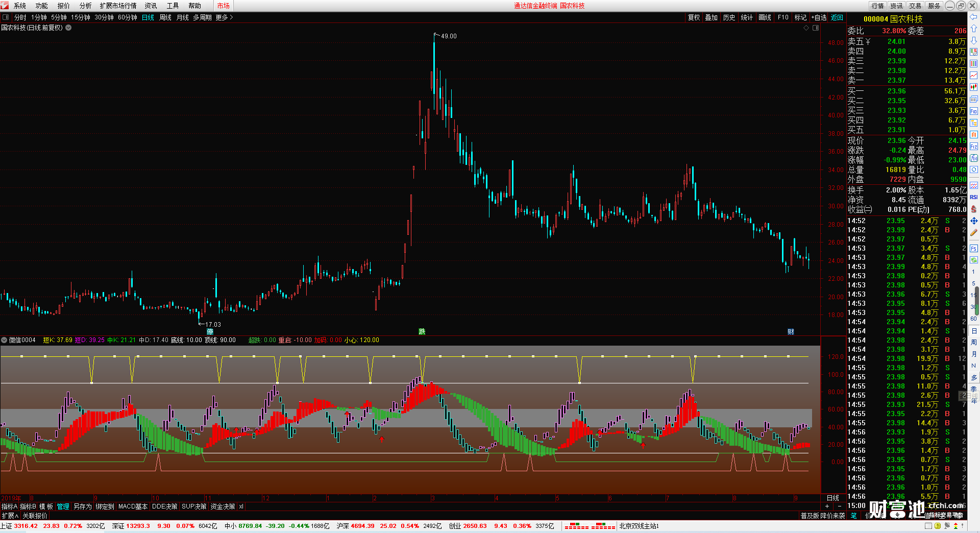Switch to the 周线 period tab

tap(165, 17)
